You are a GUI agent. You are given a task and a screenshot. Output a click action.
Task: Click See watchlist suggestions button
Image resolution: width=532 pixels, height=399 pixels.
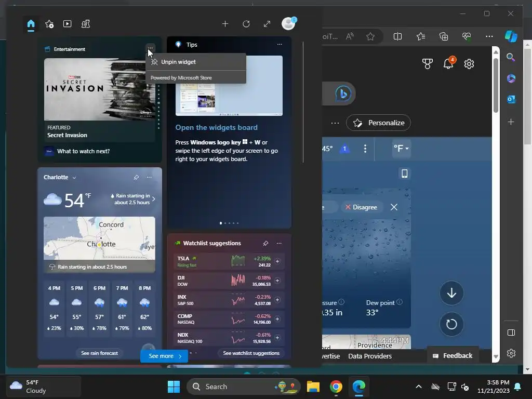[251, 353]
